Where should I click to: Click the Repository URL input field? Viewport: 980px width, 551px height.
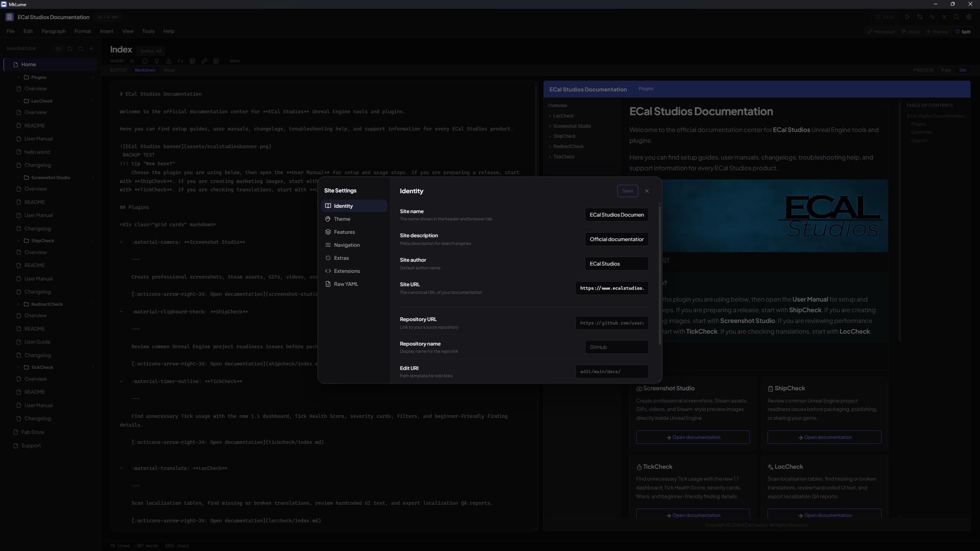tap(612, 323)
